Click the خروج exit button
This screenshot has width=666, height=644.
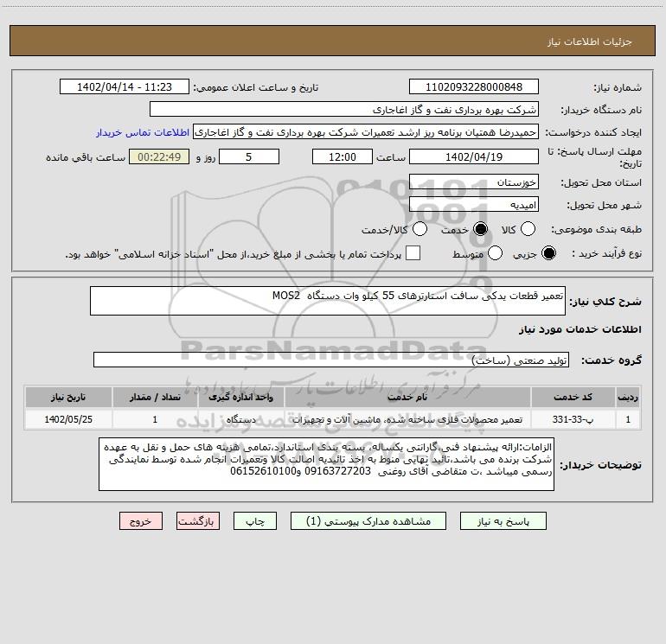click(x=141, y=521)
